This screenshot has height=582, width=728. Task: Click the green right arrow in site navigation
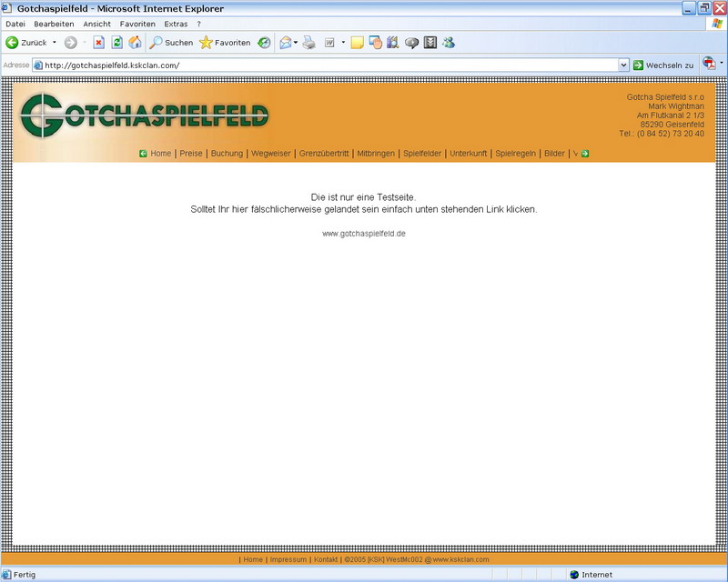pyautogui.click(x=585, y=154)
